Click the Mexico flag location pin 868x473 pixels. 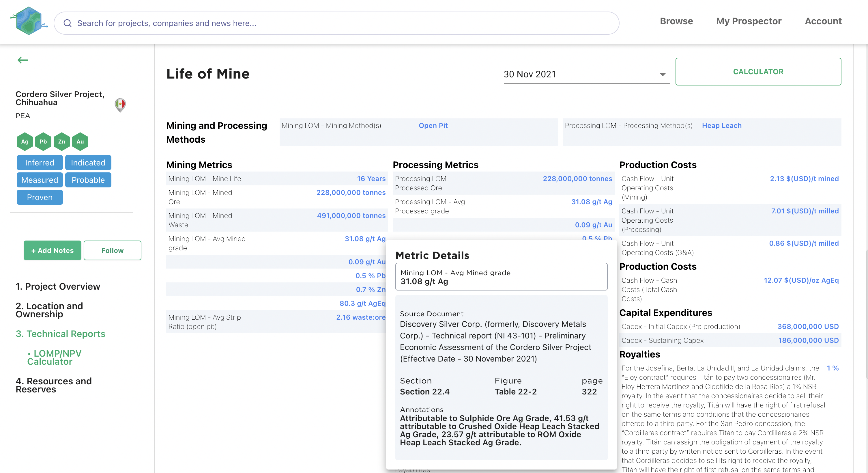coord(120,105)
